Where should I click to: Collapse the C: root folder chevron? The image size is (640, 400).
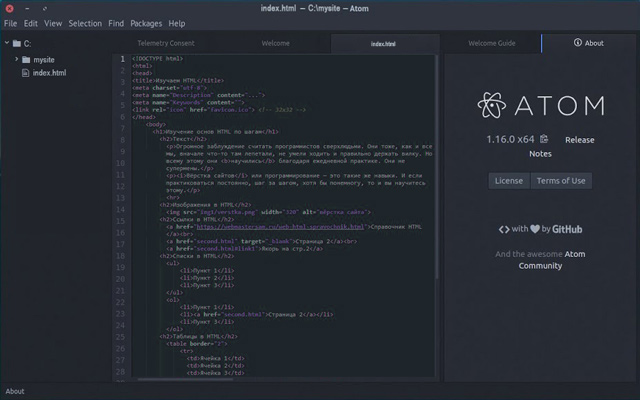pos(7,42)
